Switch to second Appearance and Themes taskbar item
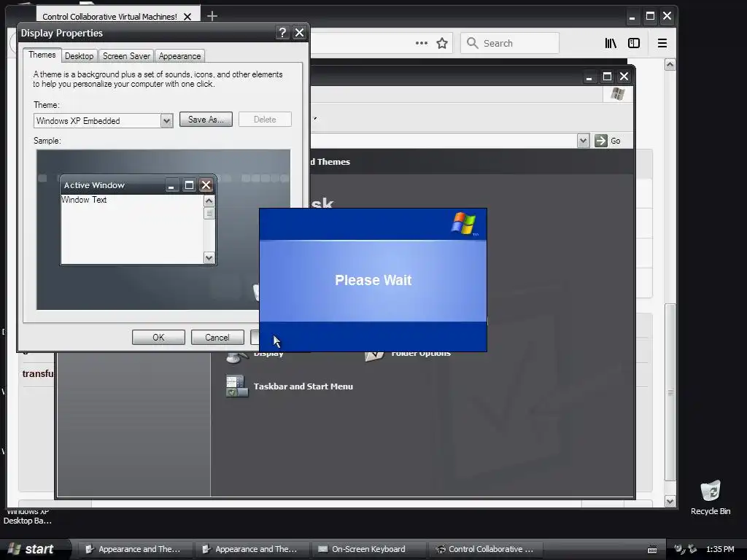Image resolution: width=747 pixels, height=560 pixels. pos(251,549)
